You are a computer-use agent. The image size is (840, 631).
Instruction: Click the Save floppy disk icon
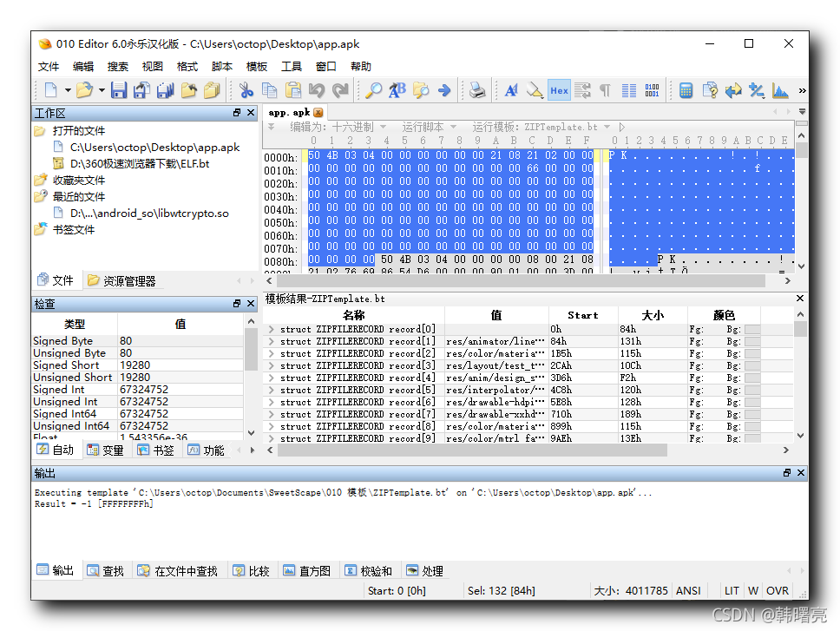click(x=118, y=90)
